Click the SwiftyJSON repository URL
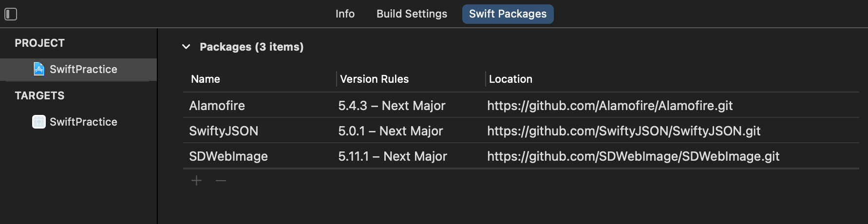Viewport: 868px width, 224px height. pyautogui.click(x=623, y=131)
